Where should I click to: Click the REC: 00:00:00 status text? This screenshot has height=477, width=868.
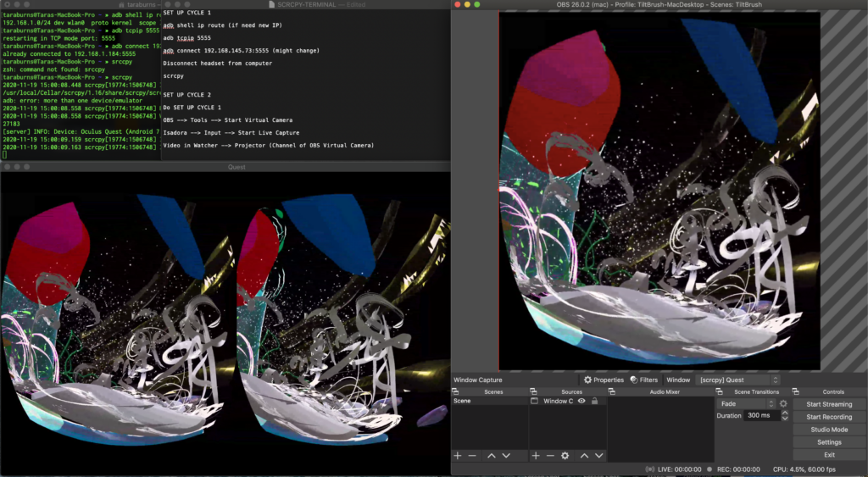[738, 469]
